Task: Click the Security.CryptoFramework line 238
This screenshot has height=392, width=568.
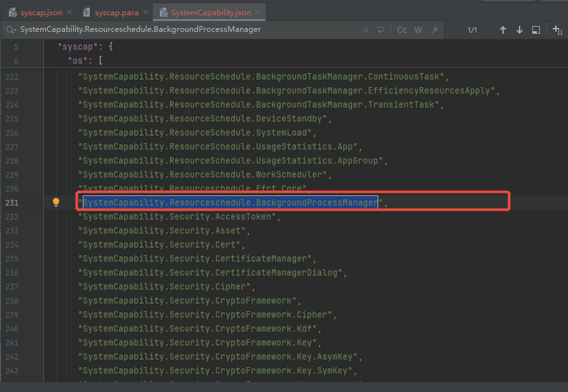Action: [190, 301]
